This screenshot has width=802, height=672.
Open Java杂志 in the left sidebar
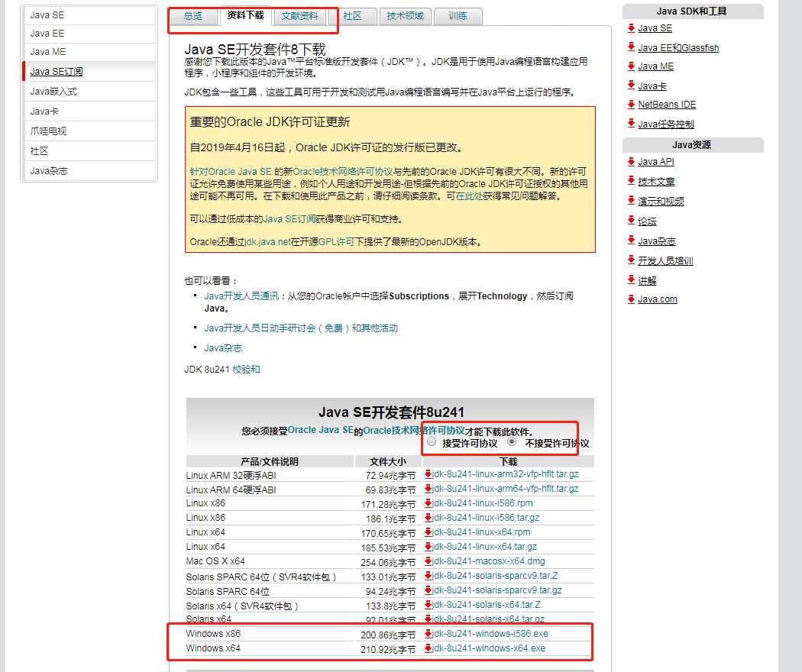click(89, 171)
